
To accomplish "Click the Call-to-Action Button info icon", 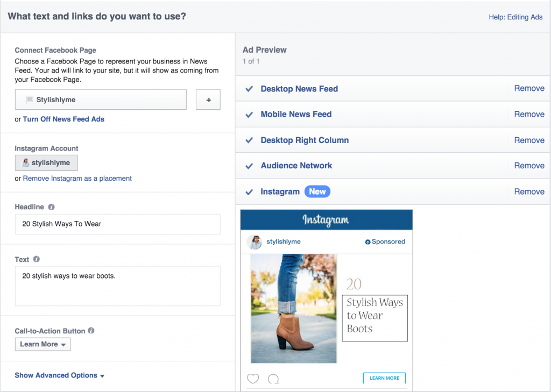I will (91, 331).
